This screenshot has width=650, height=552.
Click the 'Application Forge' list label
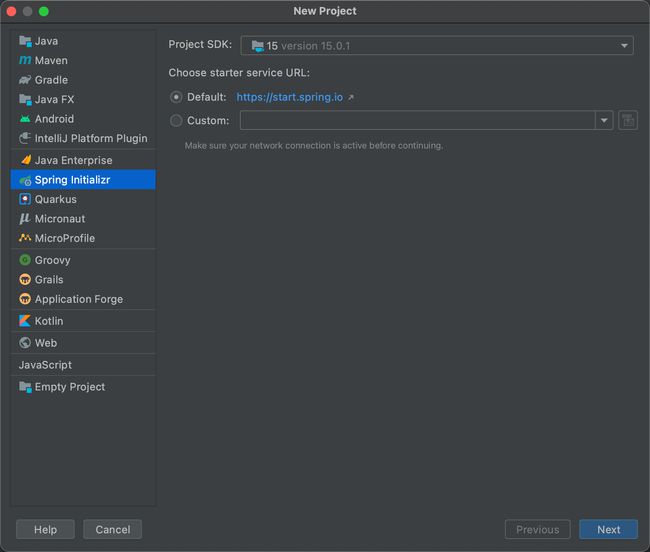pyautogui.click(x=79, y=299)
